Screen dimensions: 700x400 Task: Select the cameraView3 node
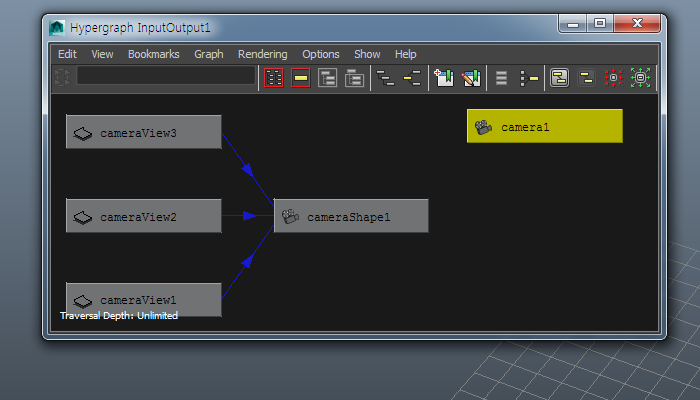[144, 132]
